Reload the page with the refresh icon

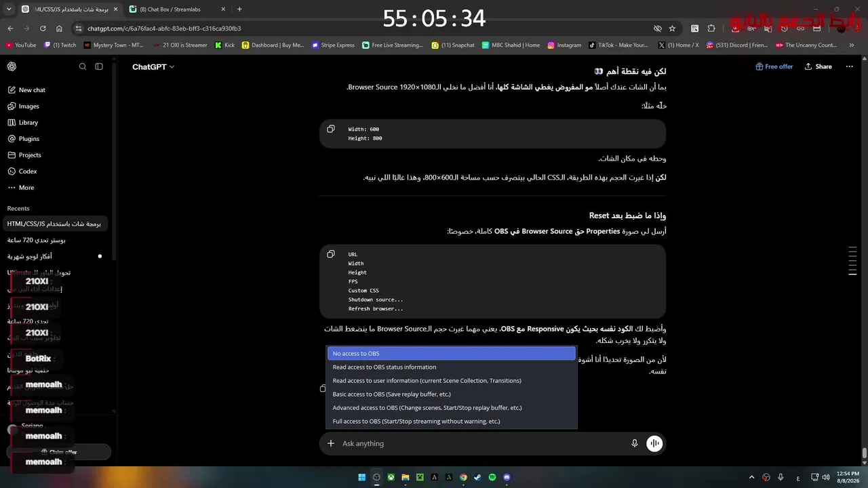43,28
